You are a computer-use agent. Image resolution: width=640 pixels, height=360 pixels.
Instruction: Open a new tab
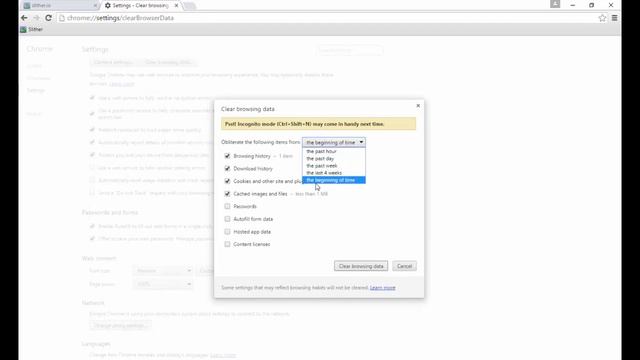[x=189, y=6]
